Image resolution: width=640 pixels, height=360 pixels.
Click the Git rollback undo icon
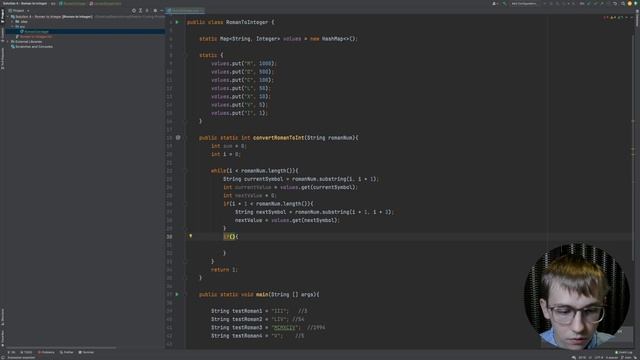pos(615,4)
